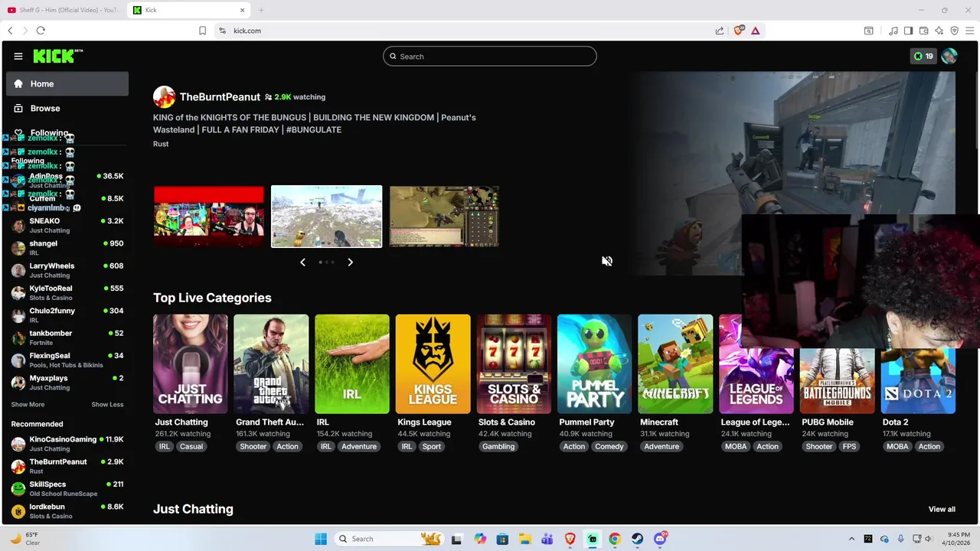Open SNEAKO channel in Following list
The image size is (980, 551).
click(67, 225)
